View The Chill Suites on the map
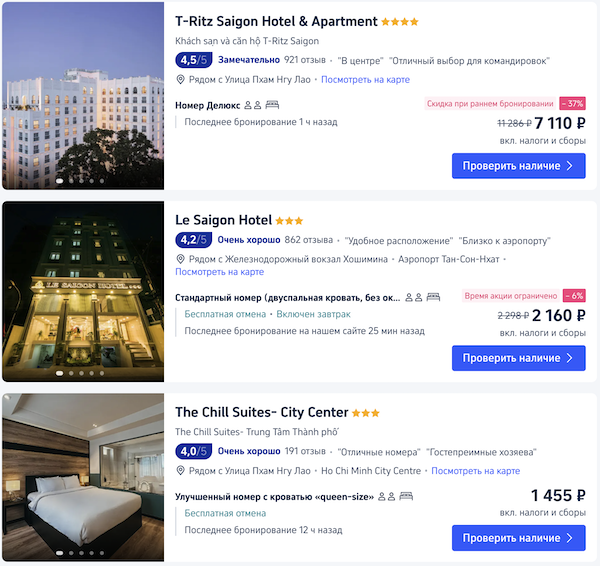Image resolution: width=600 pixels, height=566 pixels. 475,471
